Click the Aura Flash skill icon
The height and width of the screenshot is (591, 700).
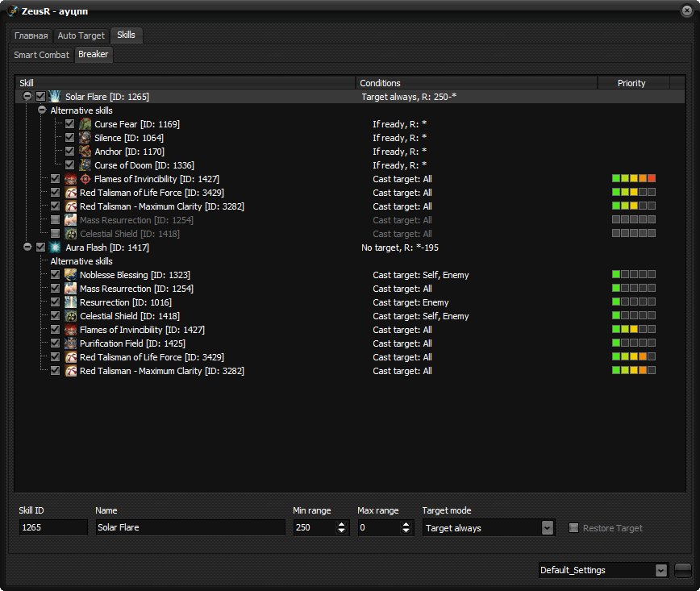[x=55, y=248]
